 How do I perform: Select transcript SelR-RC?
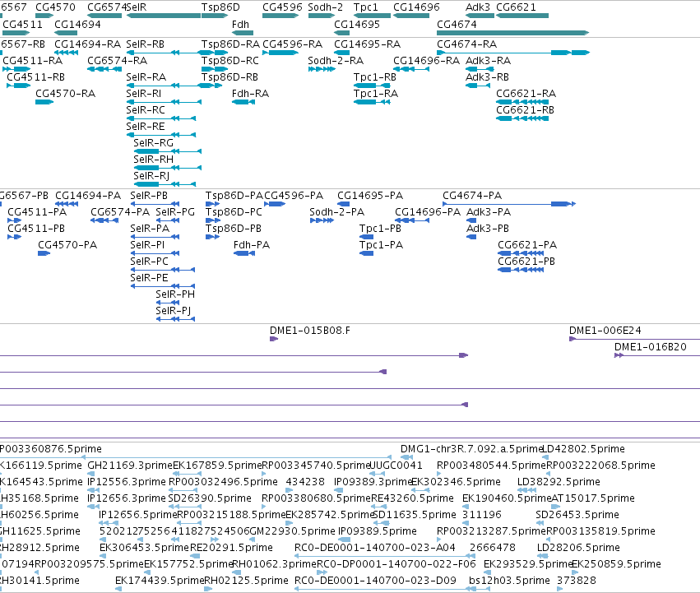(x=146, y=110)
